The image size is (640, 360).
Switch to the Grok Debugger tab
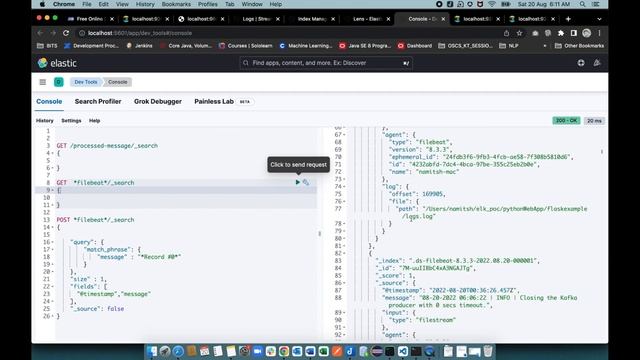tap(158, 101)
